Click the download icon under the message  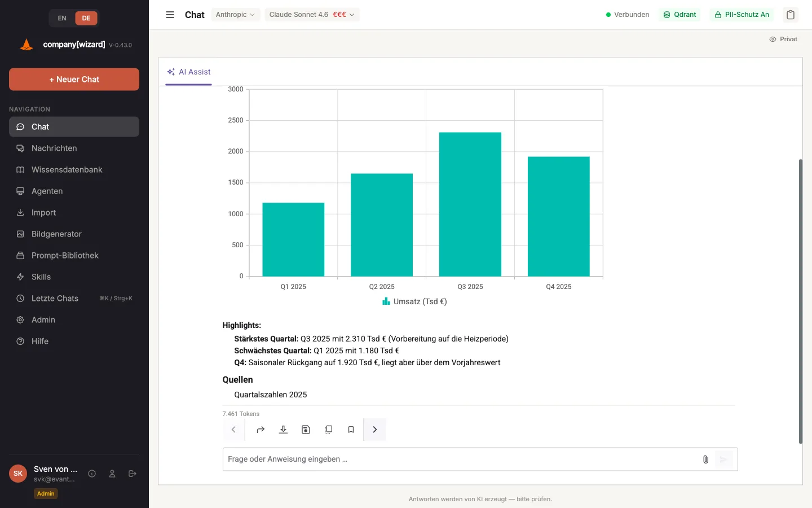coord(283,430)
